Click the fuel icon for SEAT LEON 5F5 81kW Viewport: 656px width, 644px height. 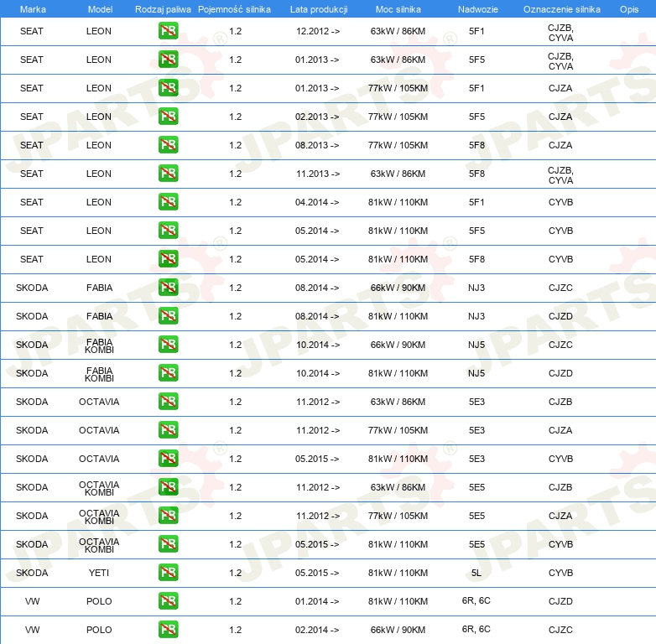click(x=168, y=231)
